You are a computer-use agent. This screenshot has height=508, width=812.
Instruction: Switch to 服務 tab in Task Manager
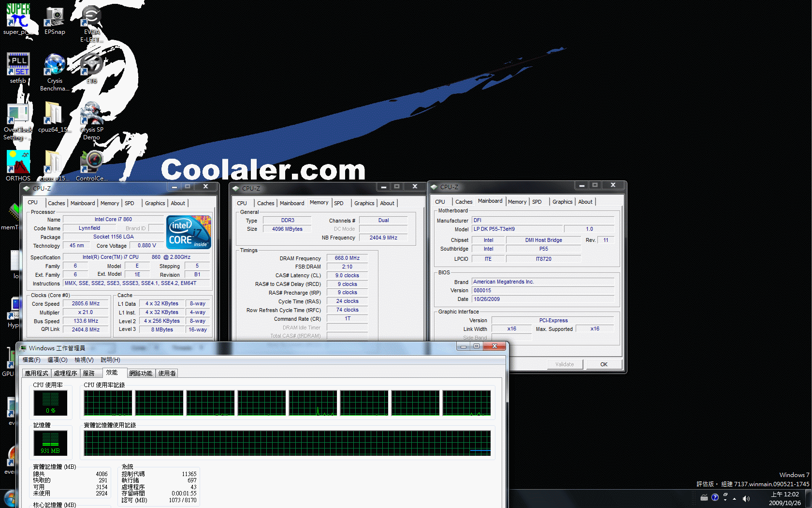click(89, 373)
